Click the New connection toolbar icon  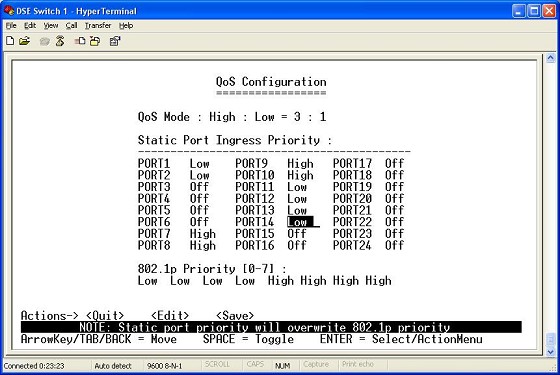coord(10,41)
